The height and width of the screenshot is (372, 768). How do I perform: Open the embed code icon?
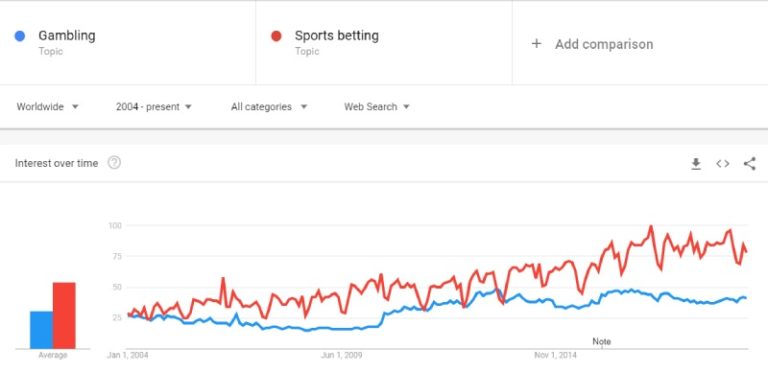722,164
